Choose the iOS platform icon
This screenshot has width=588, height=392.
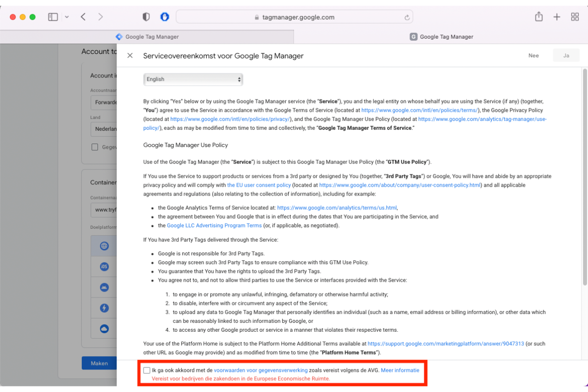coord(104,267)
